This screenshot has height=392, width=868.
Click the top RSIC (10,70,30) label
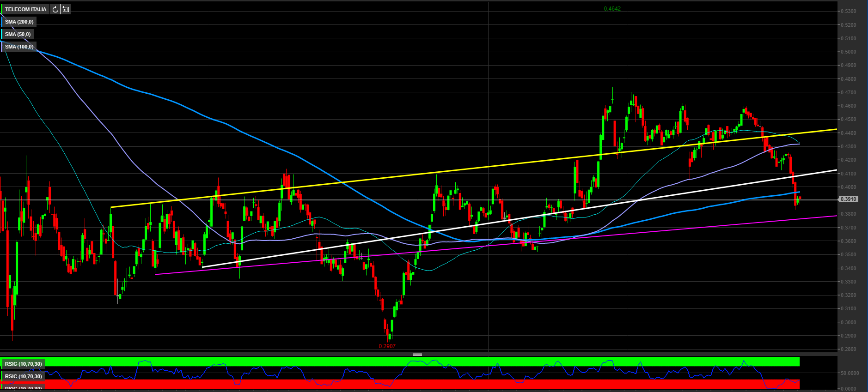24,364
